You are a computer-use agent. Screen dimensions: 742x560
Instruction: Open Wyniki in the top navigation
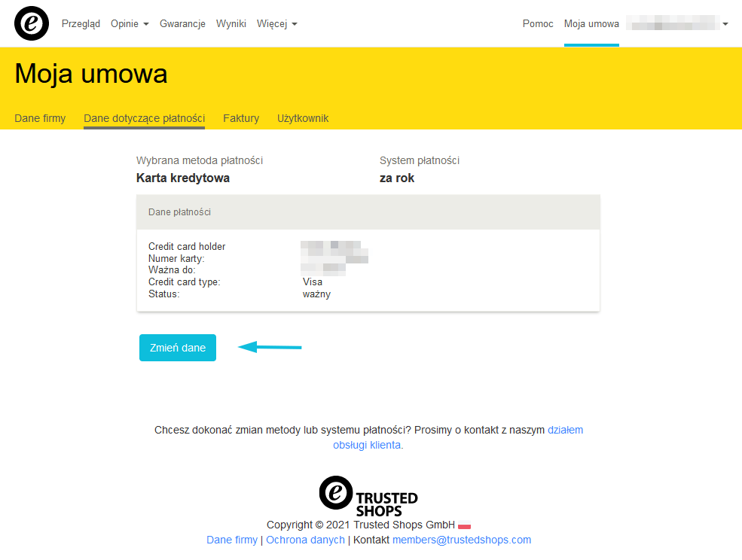[x=231, y=24]
